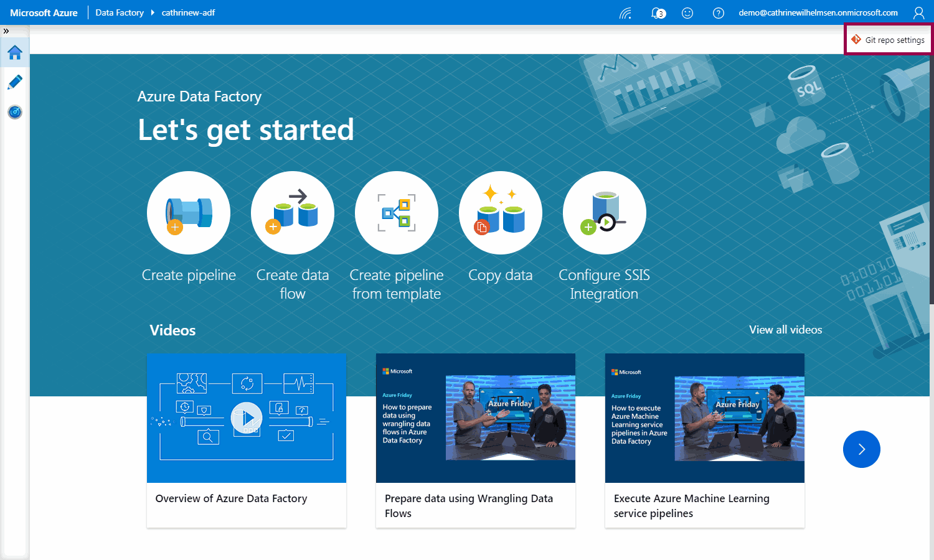934x560 pixels.
Task: Play Overview of Azure Data Factory video
Action: (247, 418)
